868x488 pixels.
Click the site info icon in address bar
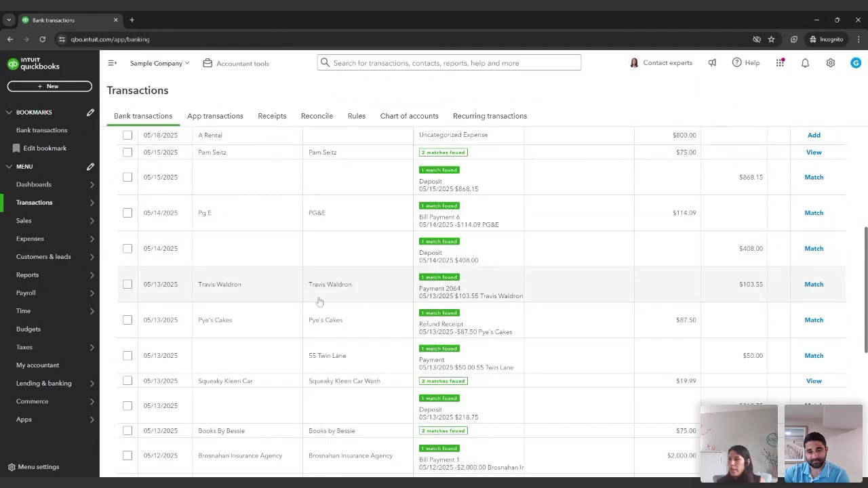click(62, 39)
